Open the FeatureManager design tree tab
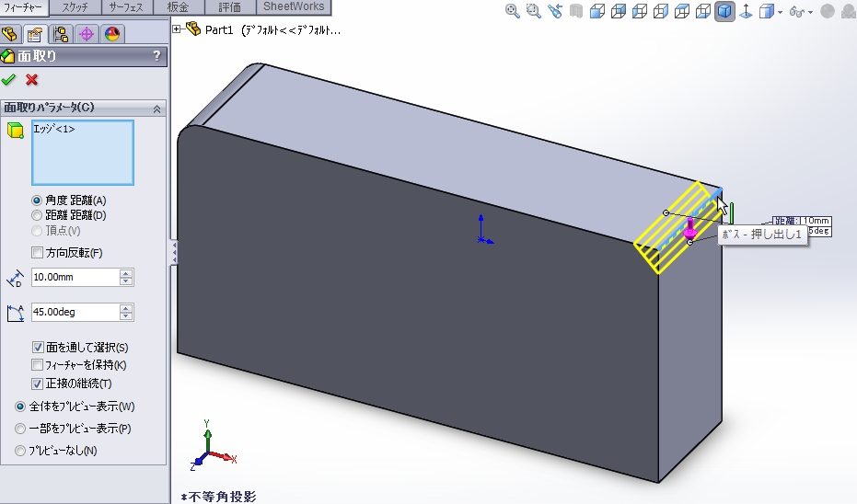This screenshot has width=857, height=504. [x=11, y=35]
